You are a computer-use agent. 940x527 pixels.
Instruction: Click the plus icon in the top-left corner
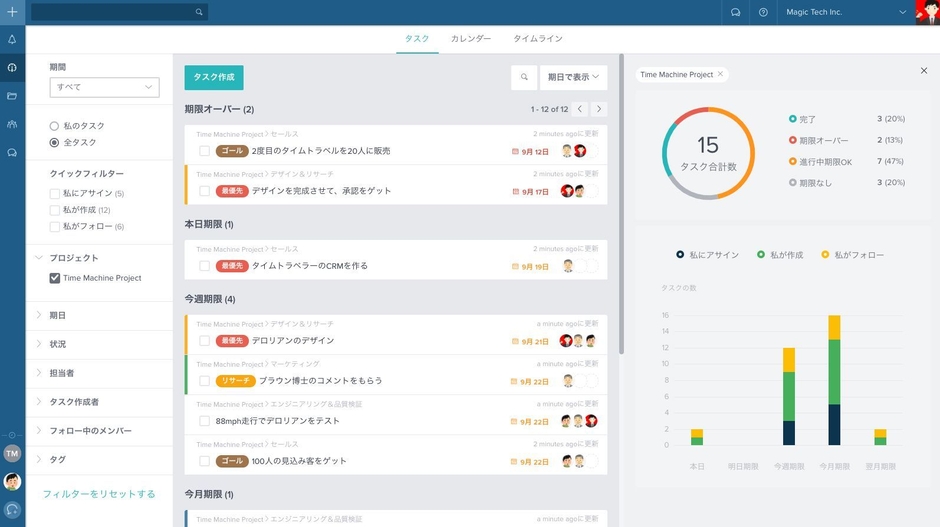(12, 12)
